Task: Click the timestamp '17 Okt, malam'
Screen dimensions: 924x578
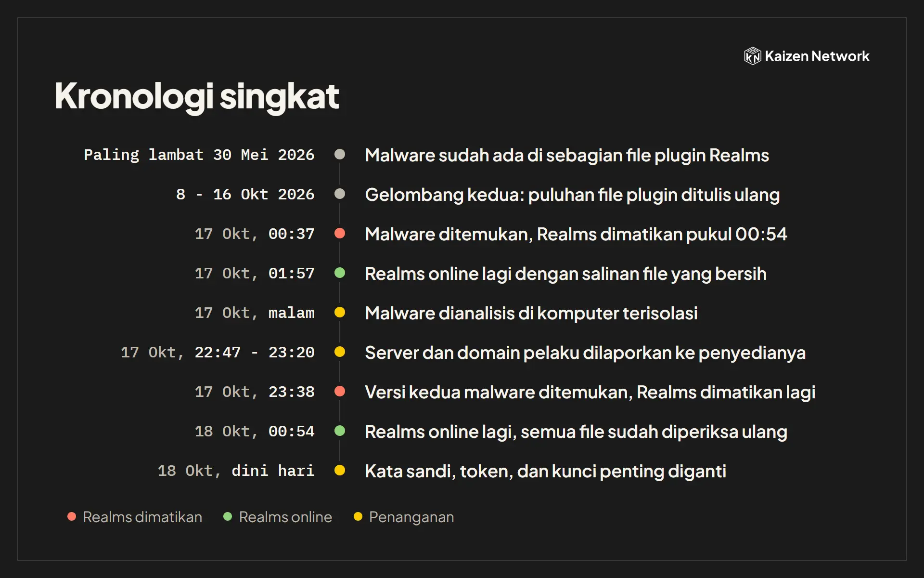Action: point(255,313)
